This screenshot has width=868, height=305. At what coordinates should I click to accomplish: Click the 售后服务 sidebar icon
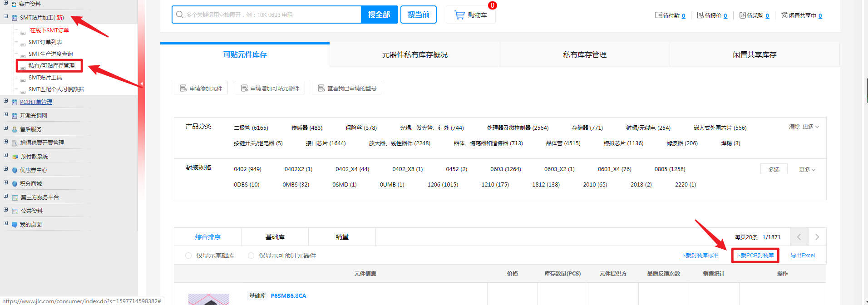(x=15, y=129)
